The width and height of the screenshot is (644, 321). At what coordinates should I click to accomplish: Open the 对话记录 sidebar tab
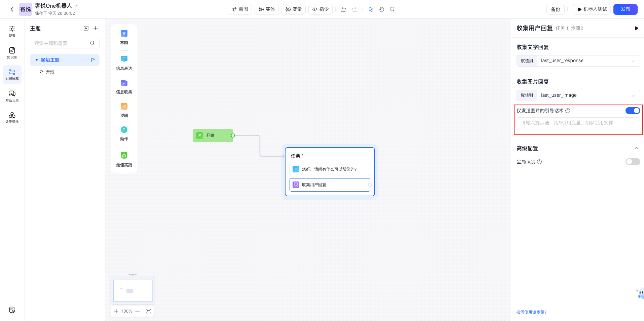[12, 96]
